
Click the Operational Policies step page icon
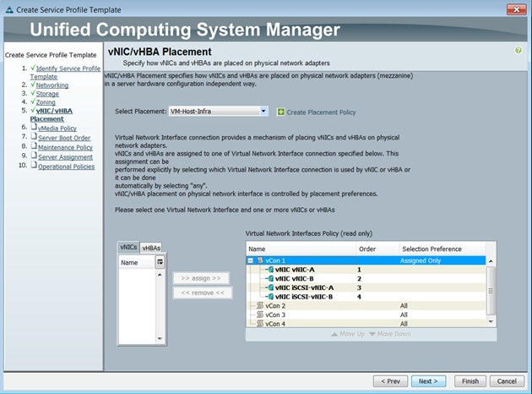(34, 165)
